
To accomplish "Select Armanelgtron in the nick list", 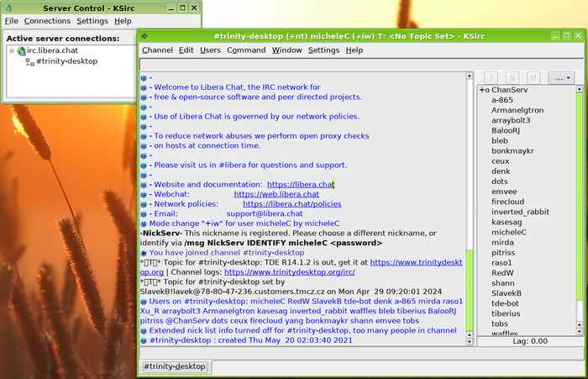I will (x=517, y=110).
